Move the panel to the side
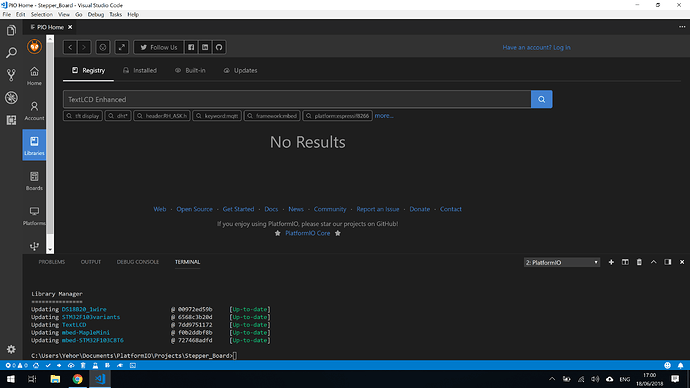The width and height of the screenshot is (690, 388). pyautogui.click(x=668, y=262)
